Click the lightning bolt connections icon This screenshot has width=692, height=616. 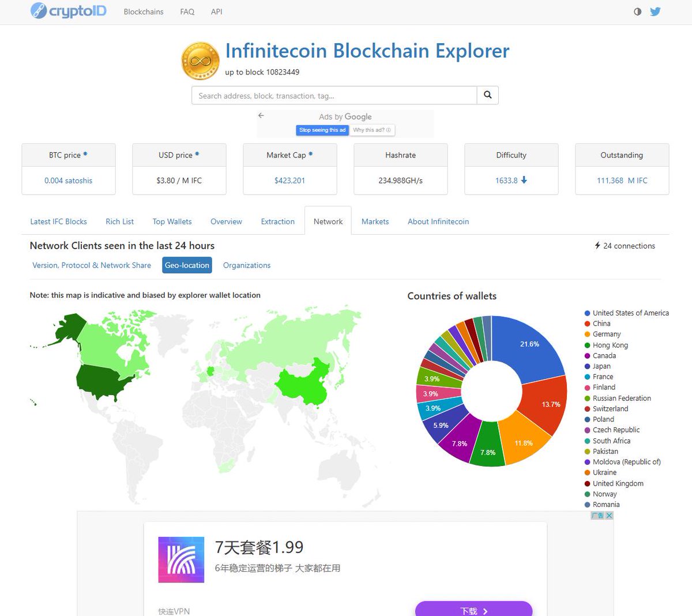(x=597, y=245)
